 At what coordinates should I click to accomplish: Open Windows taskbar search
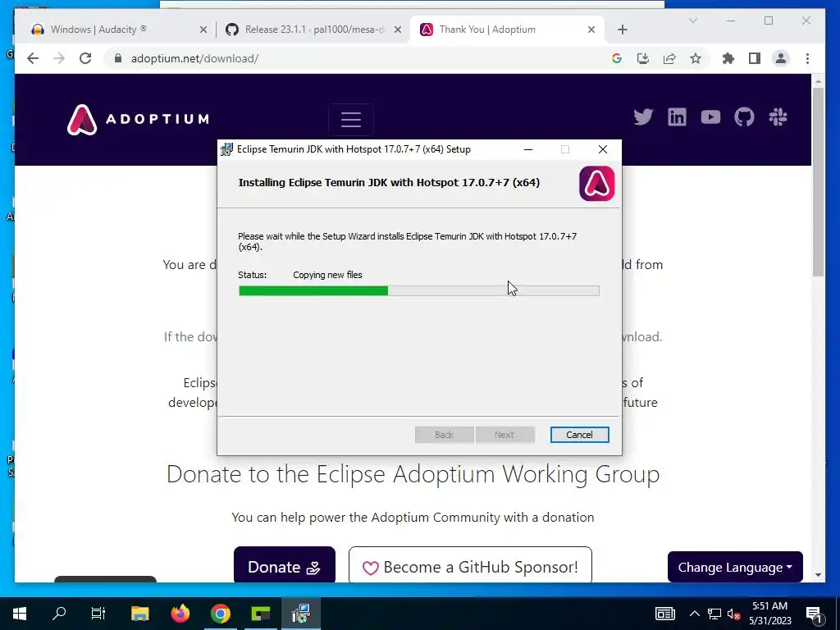(x=59, y=614)
